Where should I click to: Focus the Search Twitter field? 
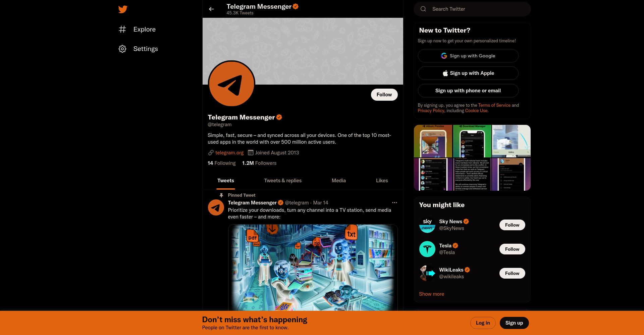coord(472,9)
